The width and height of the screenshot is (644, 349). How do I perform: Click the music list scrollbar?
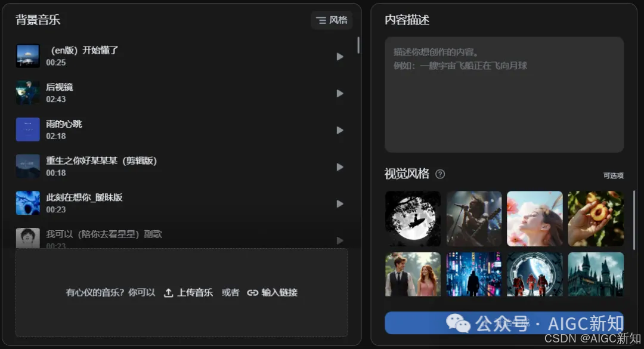[x=358, y=45]
